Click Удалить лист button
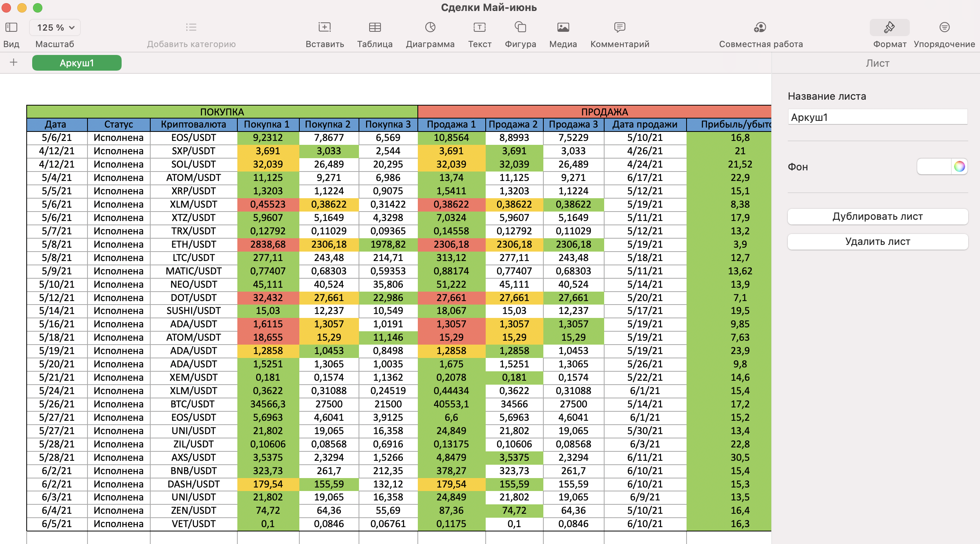Viewport: 980px width, 544px height. [878, 242]
